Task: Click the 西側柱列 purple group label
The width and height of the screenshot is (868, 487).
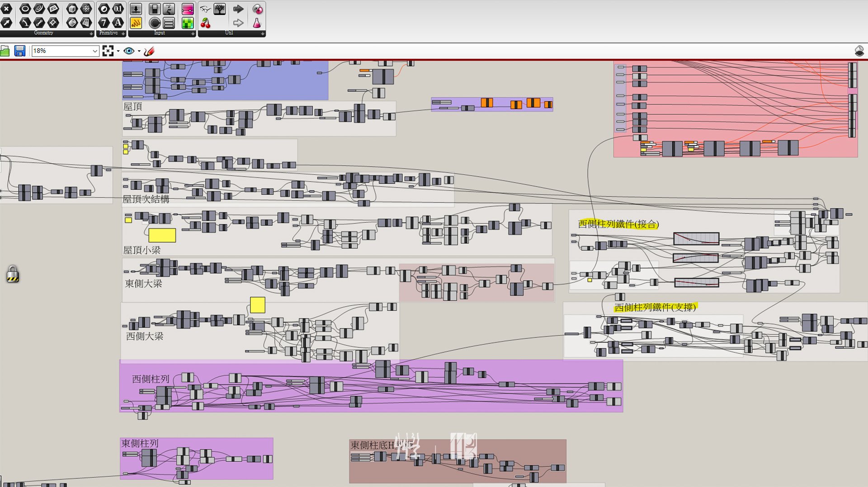Action: coord(151,379)
